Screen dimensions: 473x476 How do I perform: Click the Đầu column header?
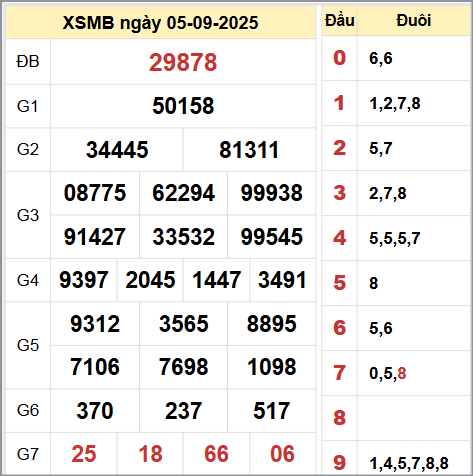tap(340, 20)
